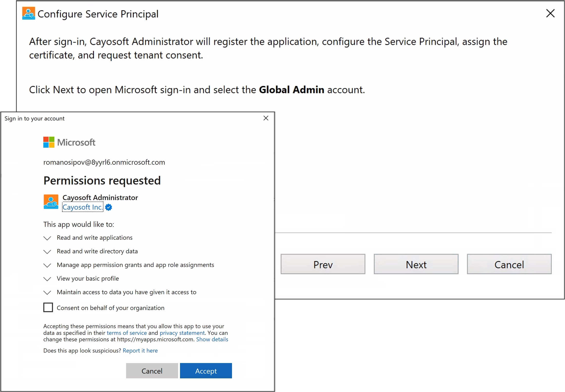Click the Cayosoft Administrator app icon
This screenshot has width=565, height=392.
(51, 202)
